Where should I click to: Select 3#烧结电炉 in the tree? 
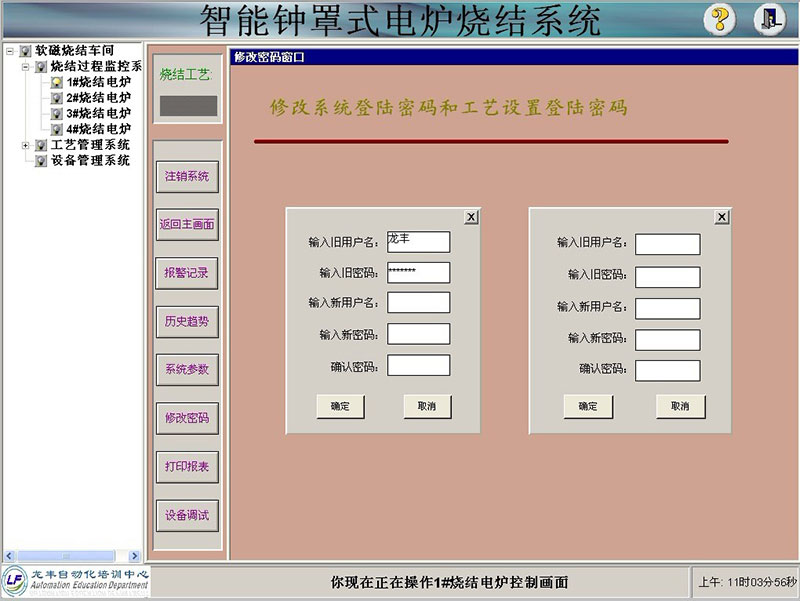pos(98,114)
